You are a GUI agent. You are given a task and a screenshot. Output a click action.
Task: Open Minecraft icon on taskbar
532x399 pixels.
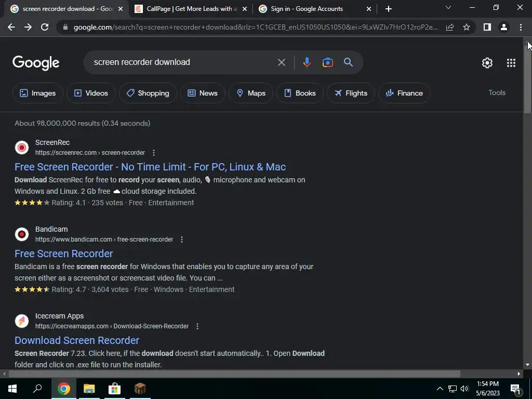[x=140, y=389]
